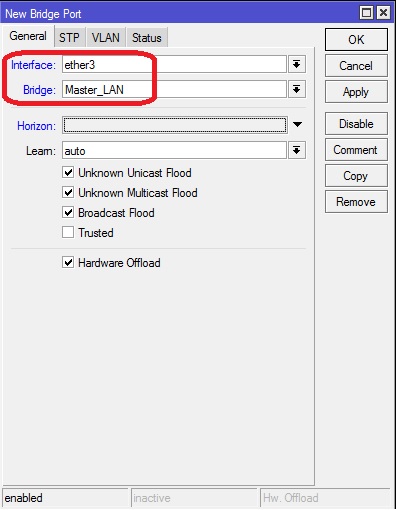Click the Learn field showing auto
This screenshot has width=396, height=510.
click(x=174, y=150)
